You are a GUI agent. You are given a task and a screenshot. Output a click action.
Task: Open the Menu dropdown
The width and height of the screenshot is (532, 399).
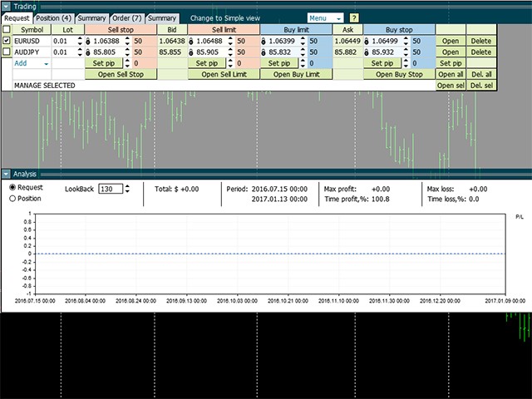coord(325,17)
